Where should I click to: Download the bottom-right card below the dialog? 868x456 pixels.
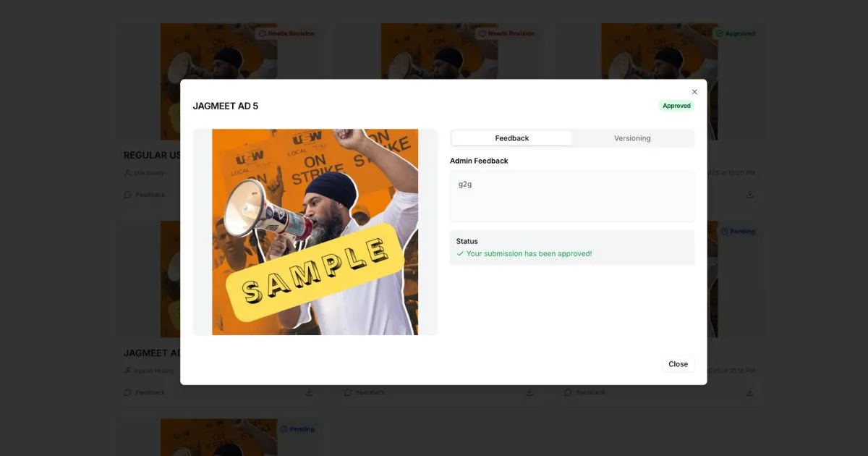750,392
